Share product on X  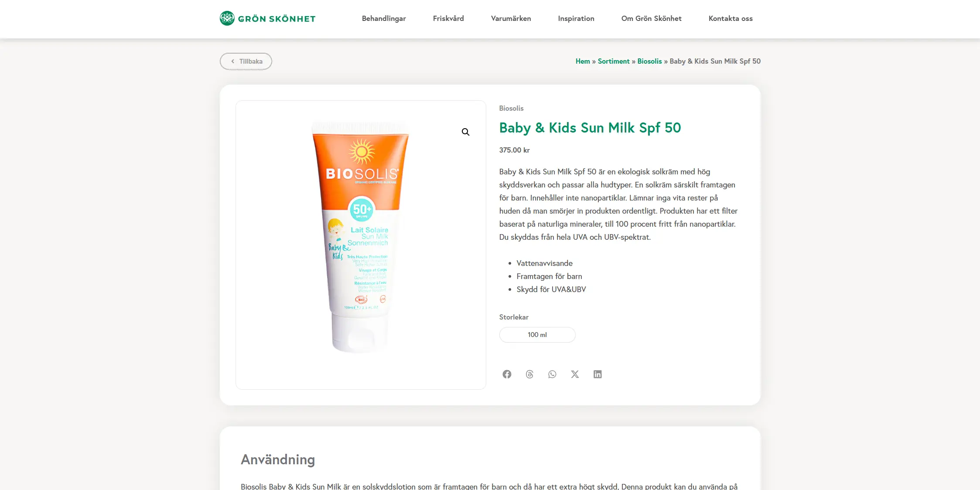click(x=575, y=374)
